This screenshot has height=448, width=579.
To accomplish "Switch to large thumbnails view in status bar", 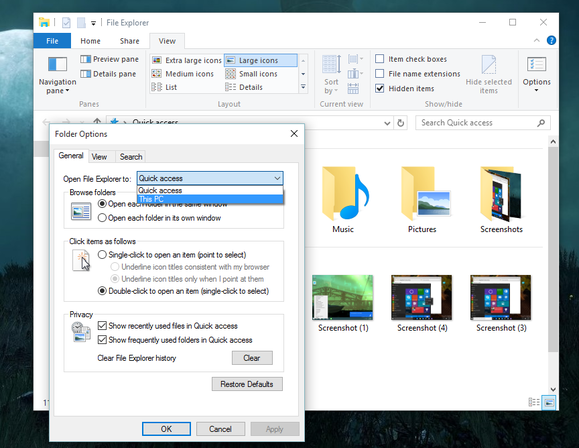I will click(549, 402).
